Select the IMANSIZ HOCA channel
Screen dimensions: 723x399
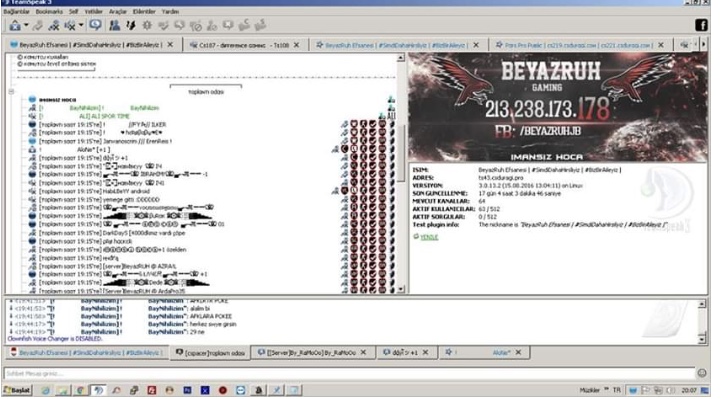point(57,100)
